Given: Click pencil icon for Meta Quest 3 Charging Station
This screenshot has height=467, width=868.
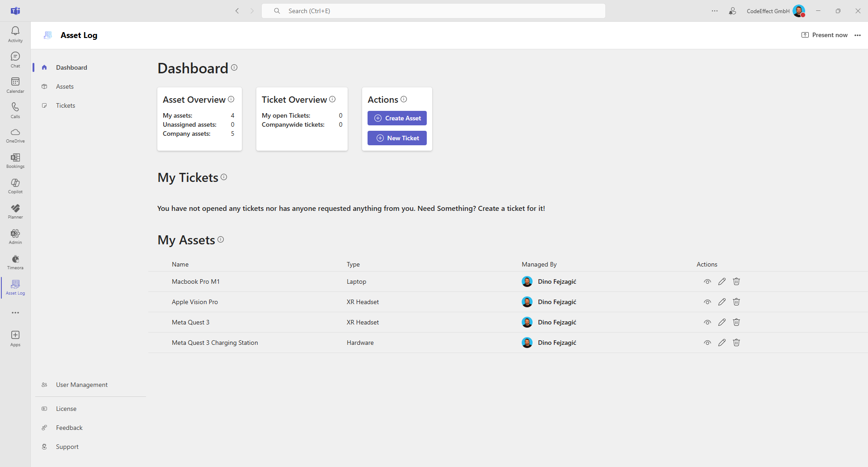Looking at the screenshot, I should (722, 343).
